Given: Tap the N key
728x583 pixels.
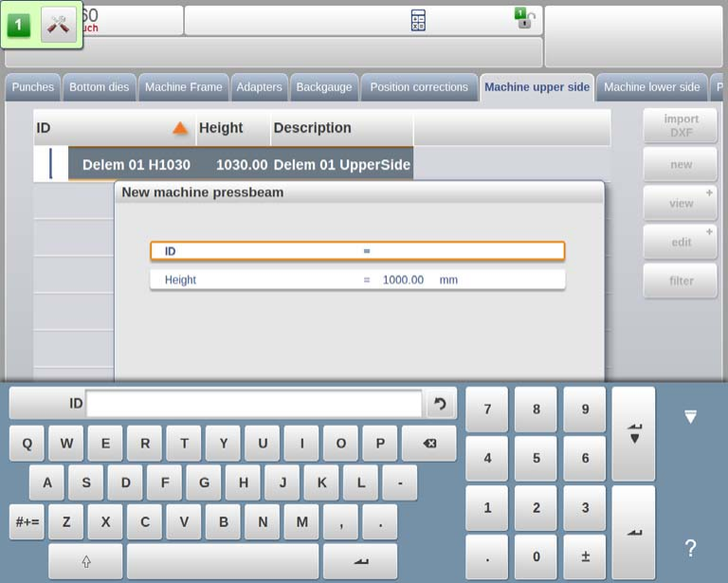Looking at the screenshot, I should tap(263, 522).
